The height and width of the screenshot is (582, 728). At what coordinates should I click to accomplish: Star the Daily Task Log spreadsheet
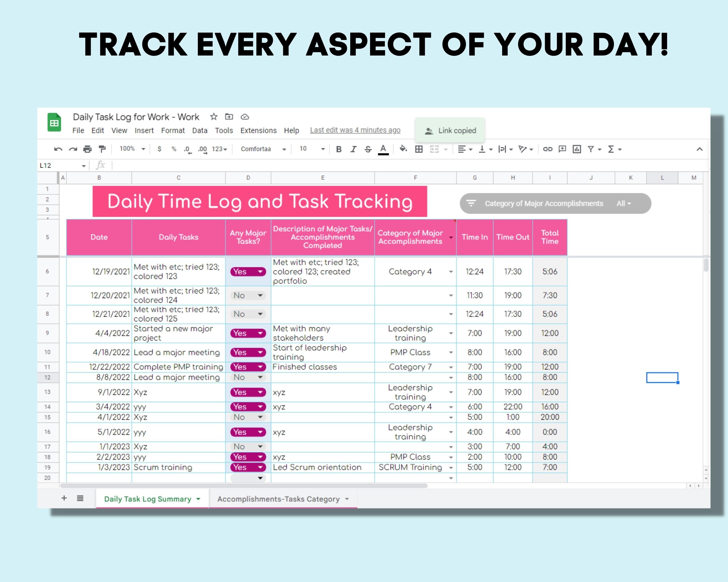214,117
